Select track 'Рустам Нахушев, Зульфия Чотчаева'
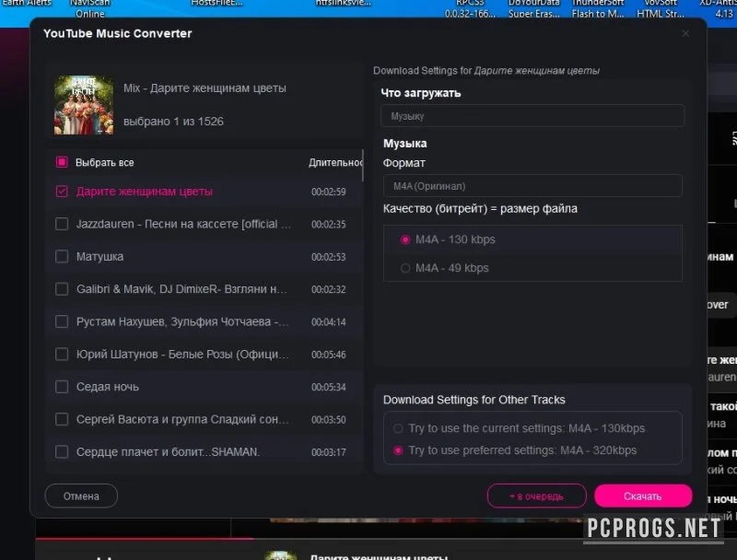Screen dimensions: 737x560 182,321
